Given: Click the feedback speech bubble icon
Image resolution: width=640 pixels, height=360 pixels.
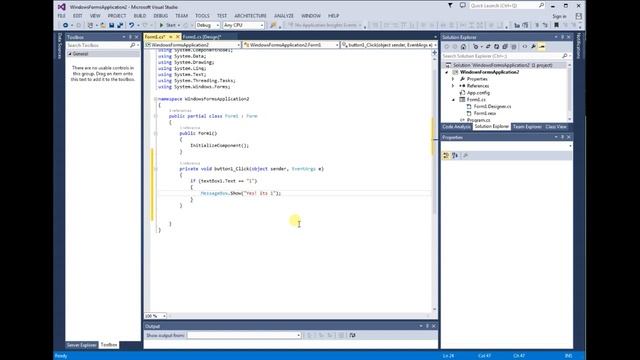Looking at the screenshot, I should click(x=462, y=6).
